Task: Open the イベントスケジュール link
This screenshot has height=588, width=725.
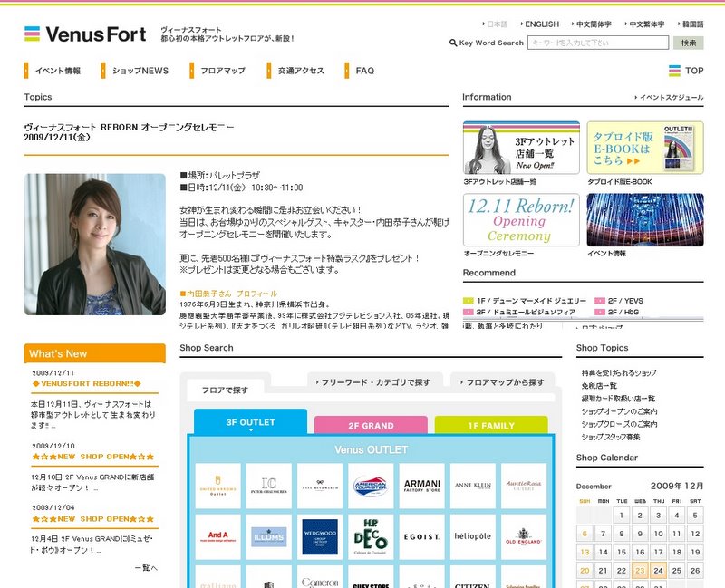Action: [669, 97]
